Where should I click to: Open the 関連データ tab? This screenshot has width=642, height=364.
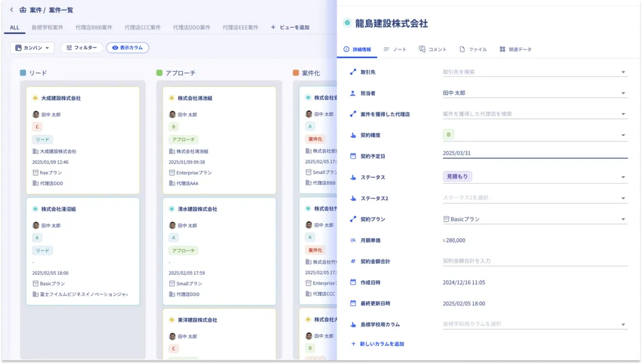[516, 49]
